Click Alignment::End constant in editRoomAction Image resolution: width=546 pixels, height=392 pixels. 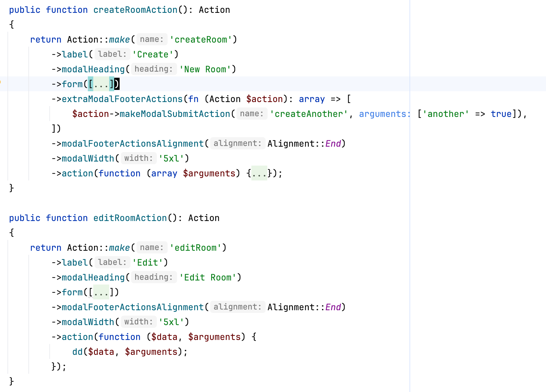pyautogui.click(x=304, y=307)
